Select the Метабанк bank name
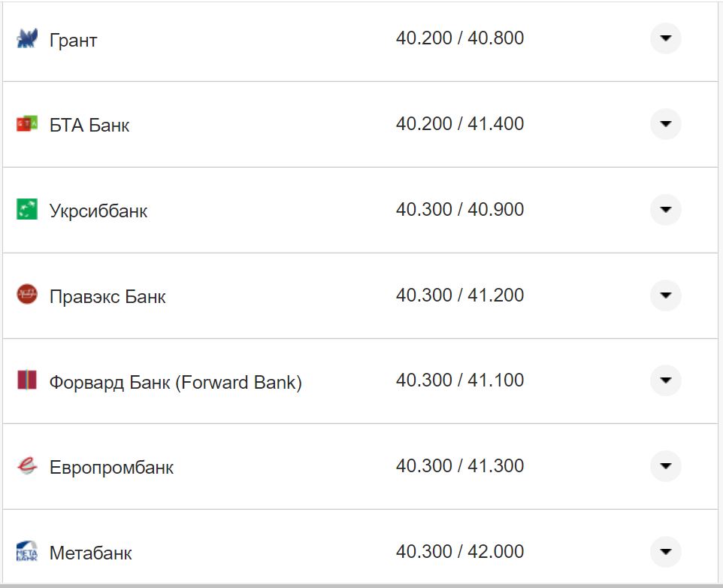 90,553
